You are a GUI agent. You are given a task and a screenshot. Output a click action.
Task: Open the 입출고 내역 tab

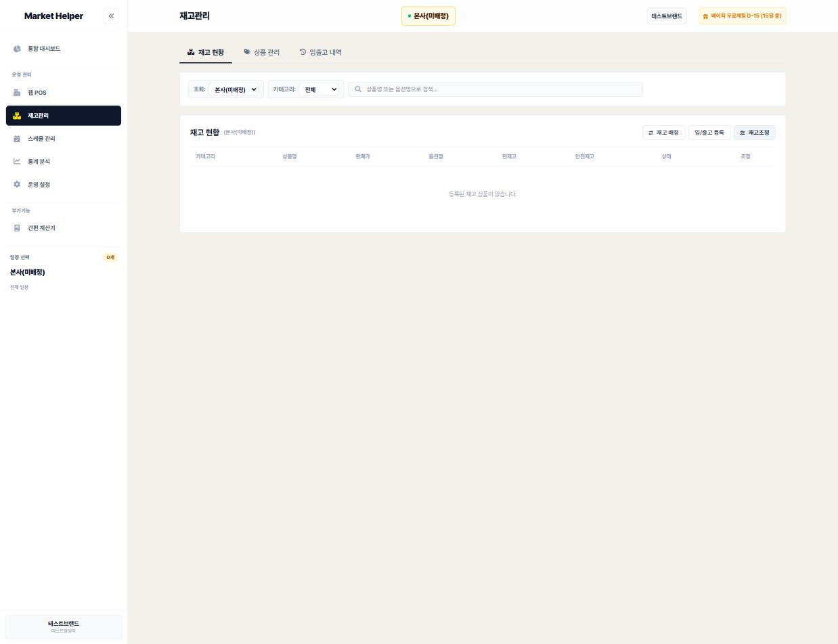click(321, 52)
